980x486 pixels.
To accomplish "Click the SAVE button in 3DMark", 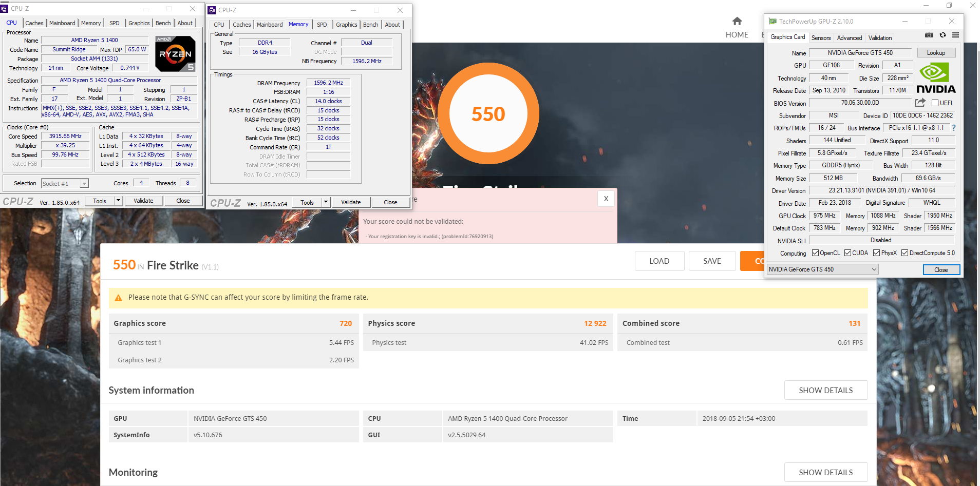I will (712, 261).
